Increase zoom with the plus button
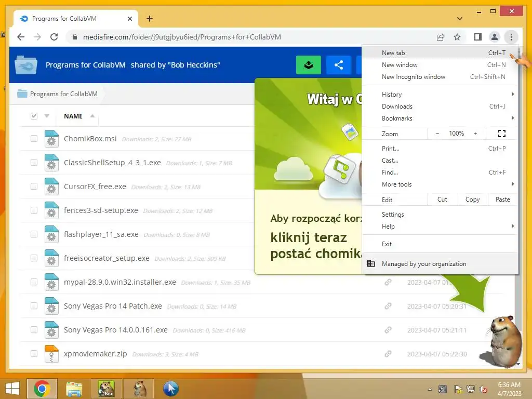 475,134
